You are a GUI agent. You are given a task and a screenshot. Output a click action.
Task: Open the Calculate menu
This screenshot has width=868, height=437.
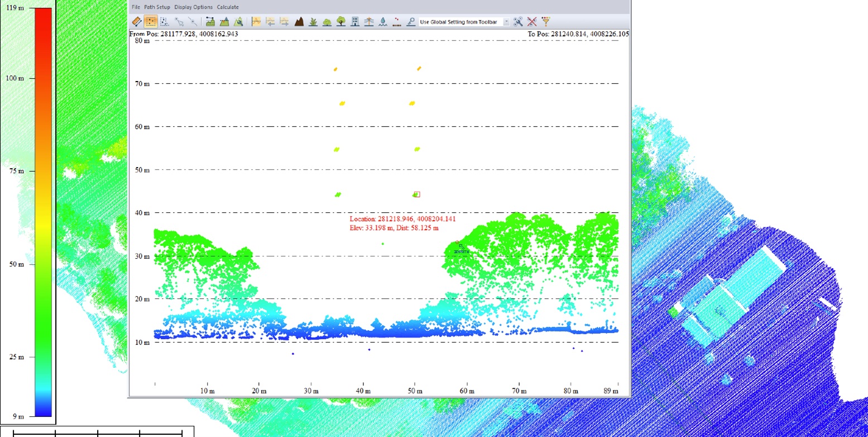(228, 7)
